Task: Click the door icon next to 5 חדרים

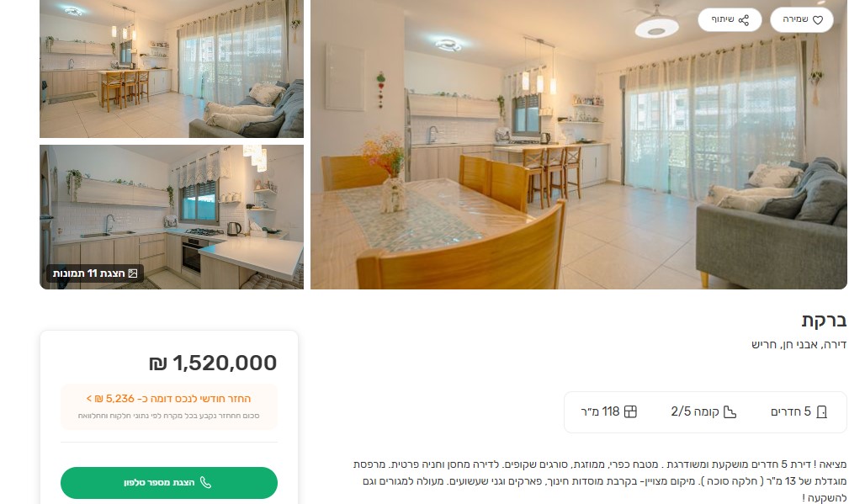Action: tap(821, 412)
